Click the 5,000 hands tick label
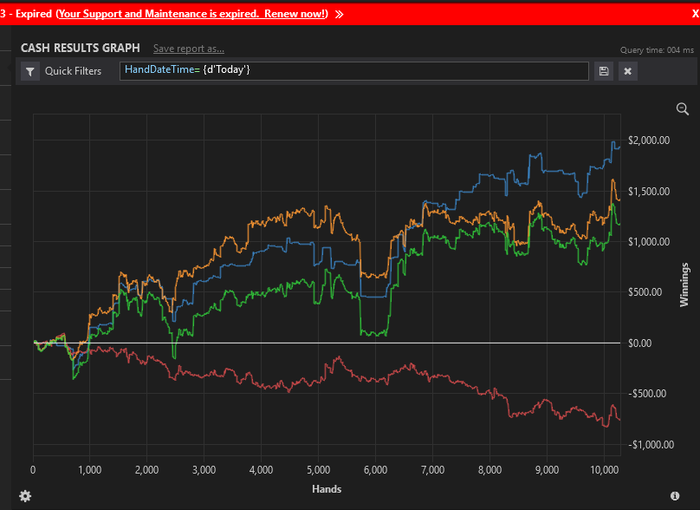Viewport: 700px width, 510px height. click(x=318, y=470)
